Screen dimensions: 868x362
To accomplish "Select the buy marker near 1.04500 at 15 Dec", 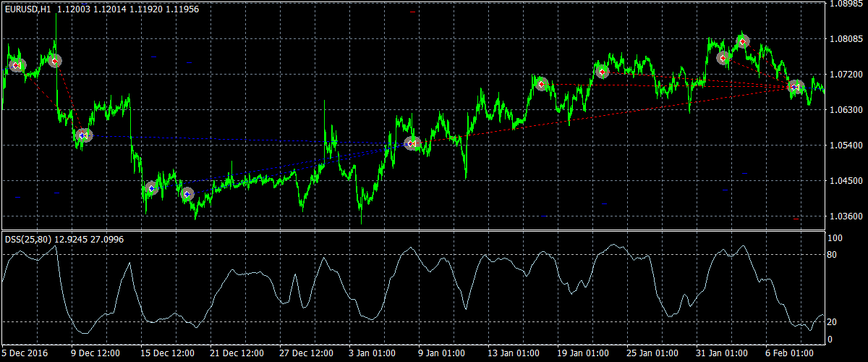I will (x=151, y=188).
